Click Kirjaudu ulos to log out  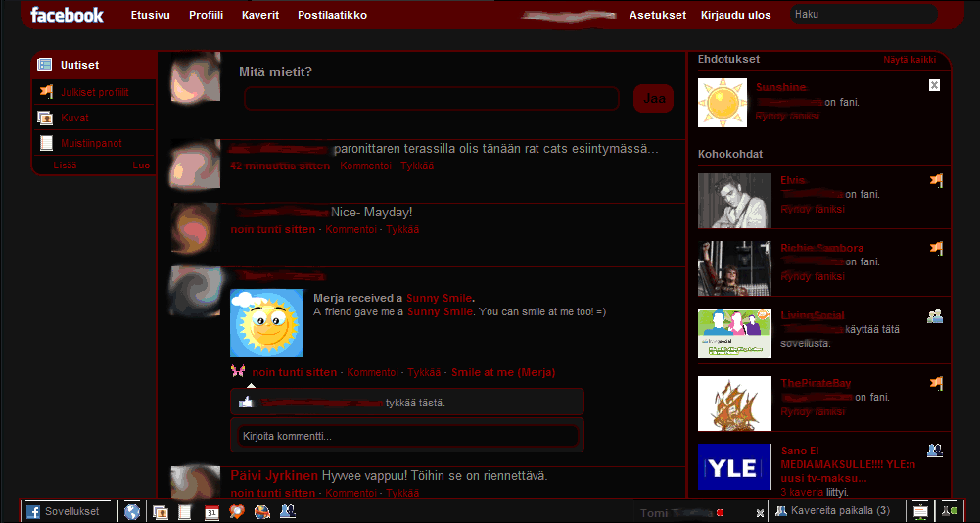pyautogui.click(x=736, y=15)
